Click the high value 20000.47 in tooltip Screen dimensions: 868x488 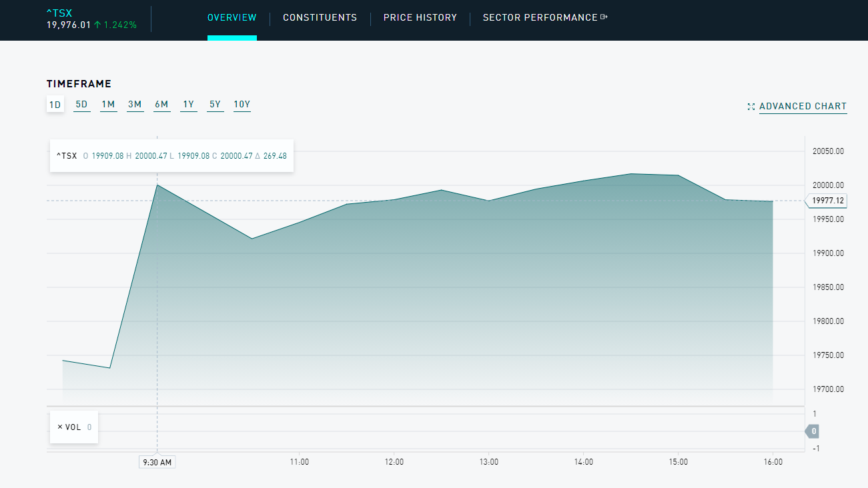point(151,156)
